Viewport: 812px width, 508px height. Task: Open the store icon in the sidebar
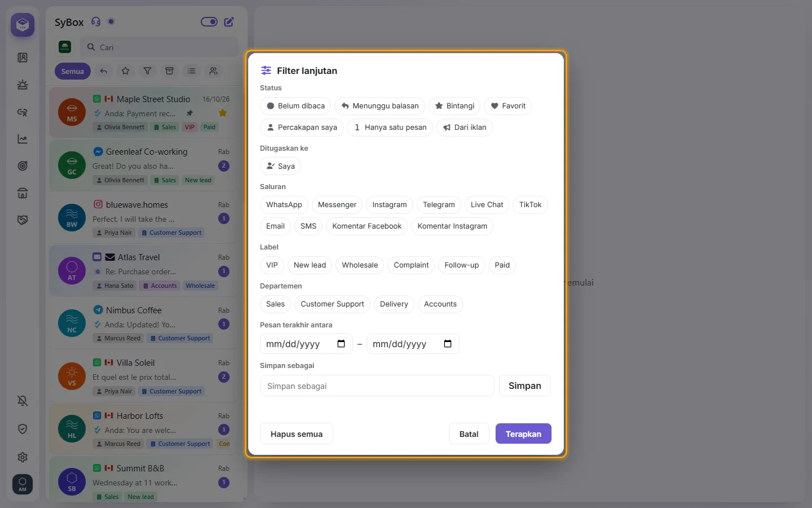click(23, 193)
